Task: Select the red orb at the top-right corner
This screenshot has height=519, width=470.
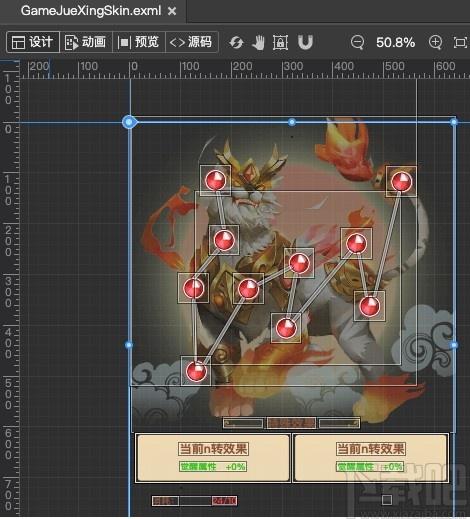Action: tap(401, 182)
